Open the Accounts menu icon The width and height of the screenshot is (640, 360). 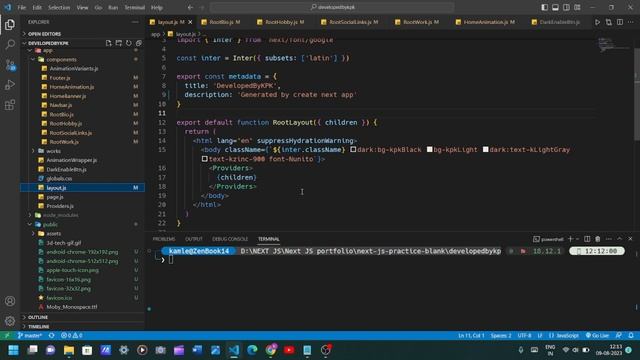10,301
